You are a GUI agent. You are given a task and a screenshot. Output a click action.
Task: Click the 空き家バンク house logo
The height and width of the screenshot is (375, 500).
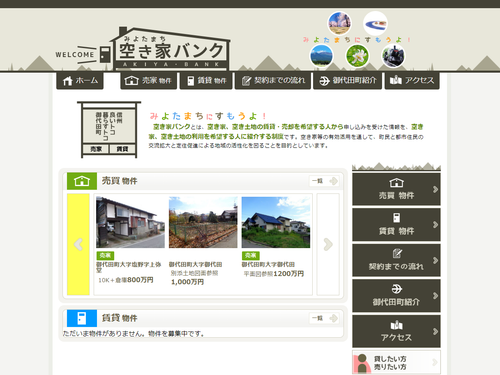point(170,48)
